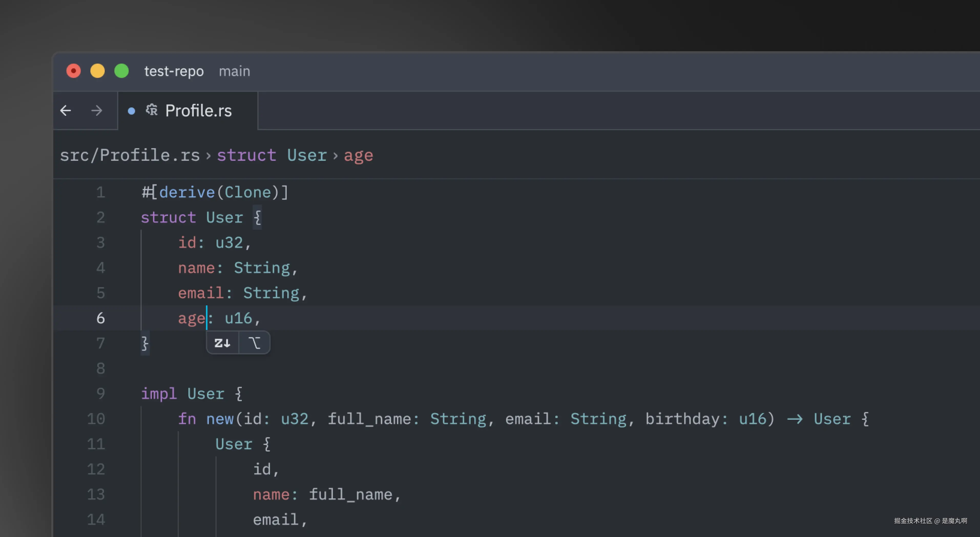The width and height of the screenshot is (980, 537).
Task: Click the u16 type on line 6
Action: click(238, 318)
